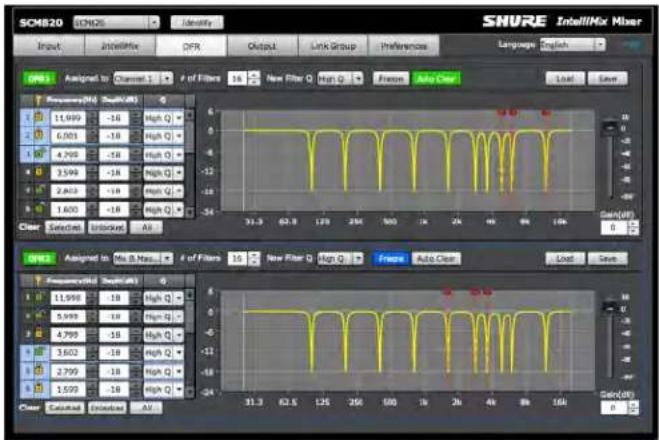Click red filter marker below 2k on DFR2 graph
This screenshot has width=659, height=440.
(448, 292)
